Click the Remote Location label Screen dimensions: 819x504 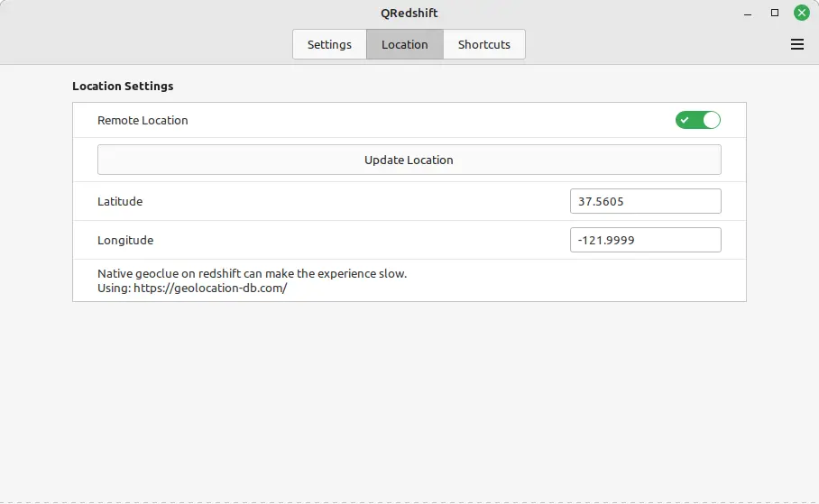pos(143,120)
